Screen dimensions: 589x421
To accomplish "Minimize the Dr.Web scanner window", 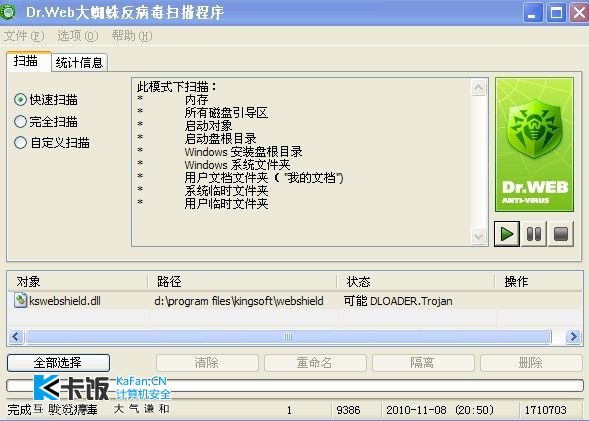I will click(x=533, y=12).
